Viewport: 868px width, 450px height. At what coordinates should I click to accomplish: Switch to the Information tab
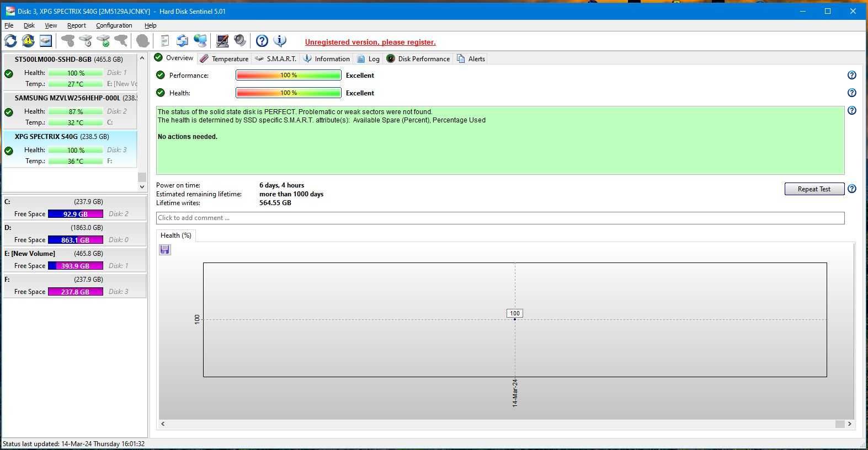(x=326, y=58)
